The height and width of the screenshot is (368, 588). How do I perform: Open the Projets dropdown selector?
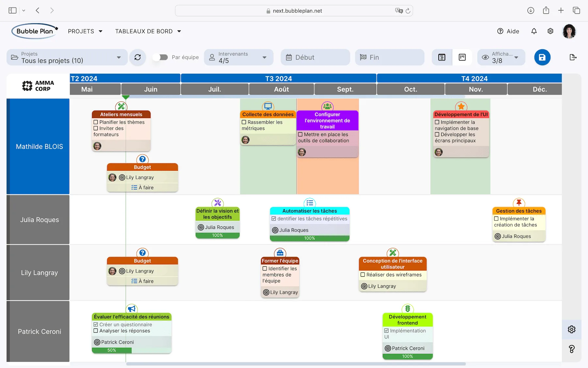[x=67, y=57]
